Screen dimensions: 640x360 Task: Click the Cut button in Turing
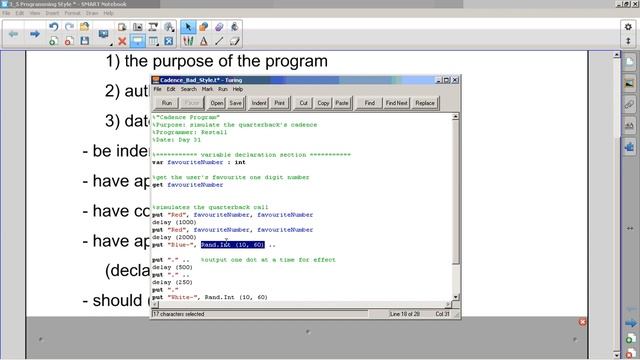click(303, 103)
